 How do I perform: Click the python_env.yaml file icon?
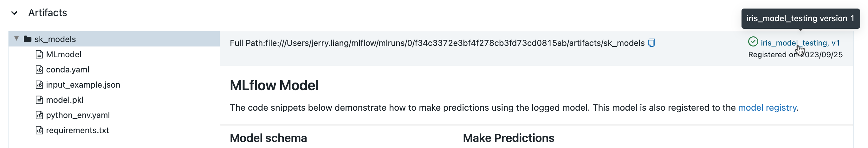[x=39, y=115]
